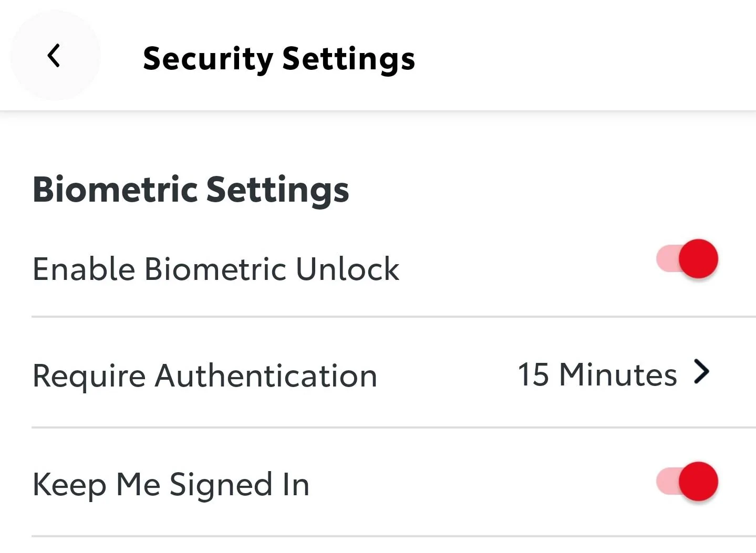Open the 15 Minutes timeout value
The image size is (756, 553).
pyautogui.click(x=597, y=374)
